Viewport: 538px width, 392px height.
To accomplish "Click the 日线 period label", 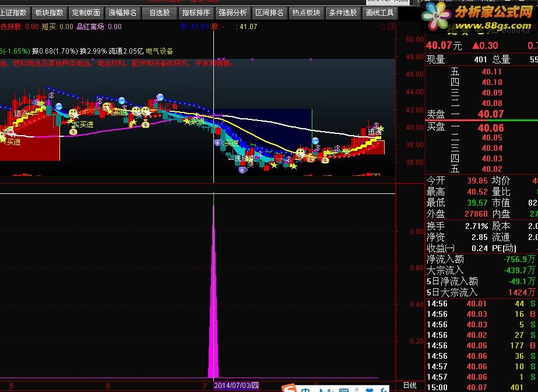I will tap(409, 386).
